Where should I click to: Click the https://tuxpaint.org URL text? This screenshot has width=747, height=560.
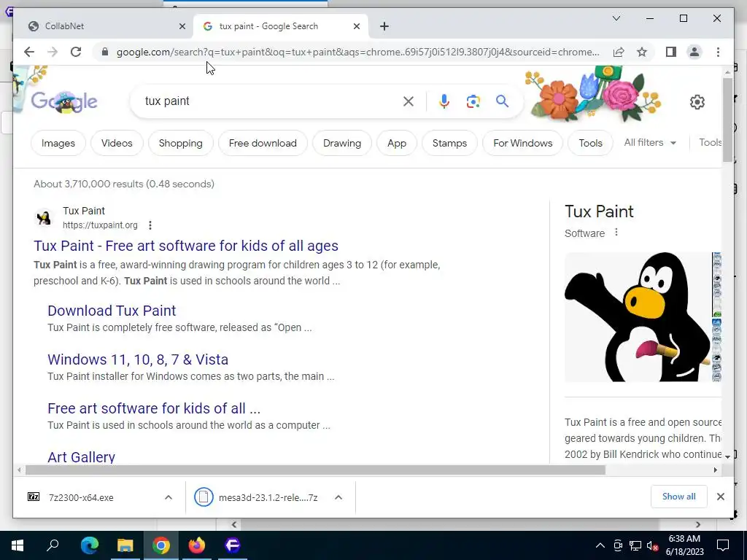pos(100,225)
